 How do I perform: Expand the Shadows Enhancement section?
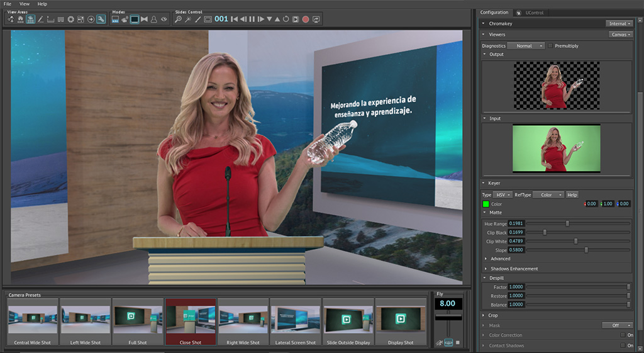(x=514, y=269)
